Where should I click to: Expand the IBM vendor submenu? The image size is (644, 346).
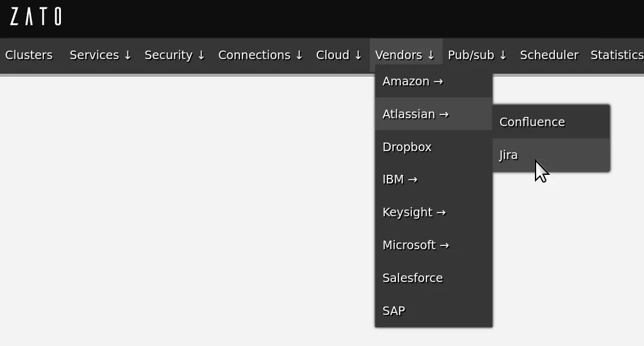click(x=400, y=180)
